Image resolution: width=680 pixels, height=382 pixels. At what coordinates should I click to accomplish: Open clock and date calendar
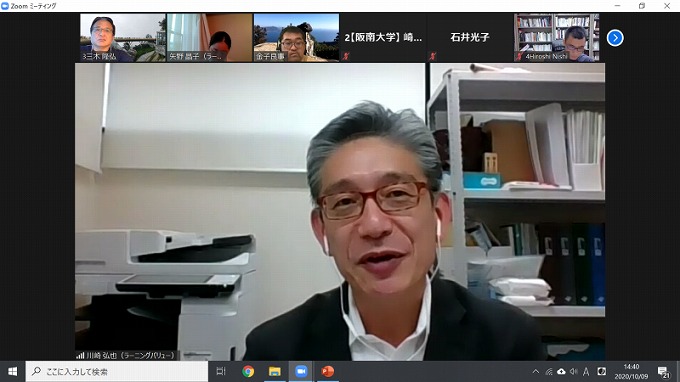631,372
